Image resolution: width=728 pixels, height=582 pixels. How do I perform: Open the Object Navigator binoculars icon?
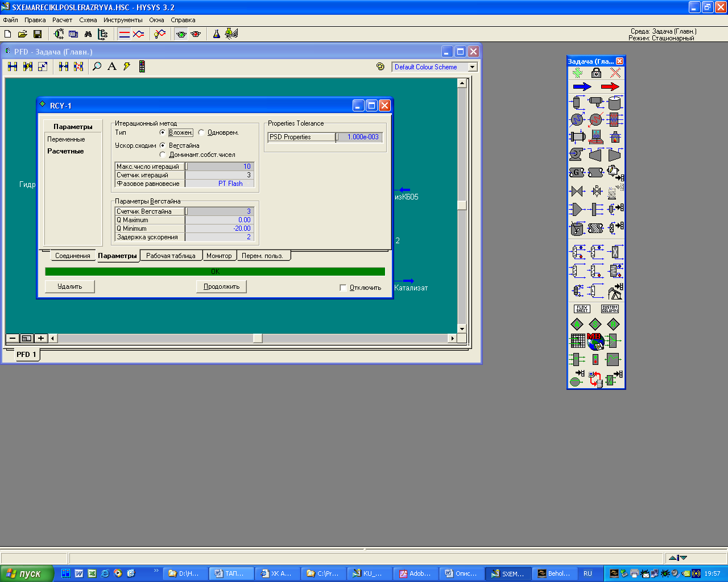pyautogui.click(x=88, y=34)
